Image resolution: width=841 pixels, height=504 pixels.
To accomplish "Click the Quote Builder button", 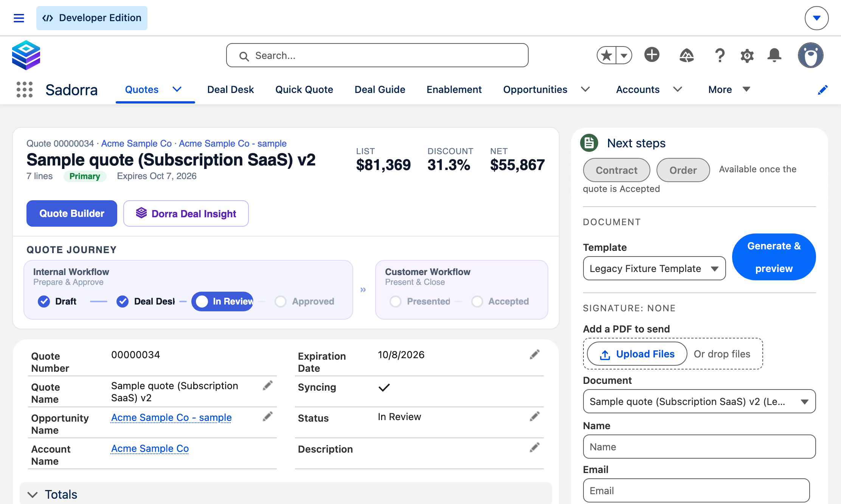I will coord(72,213).
